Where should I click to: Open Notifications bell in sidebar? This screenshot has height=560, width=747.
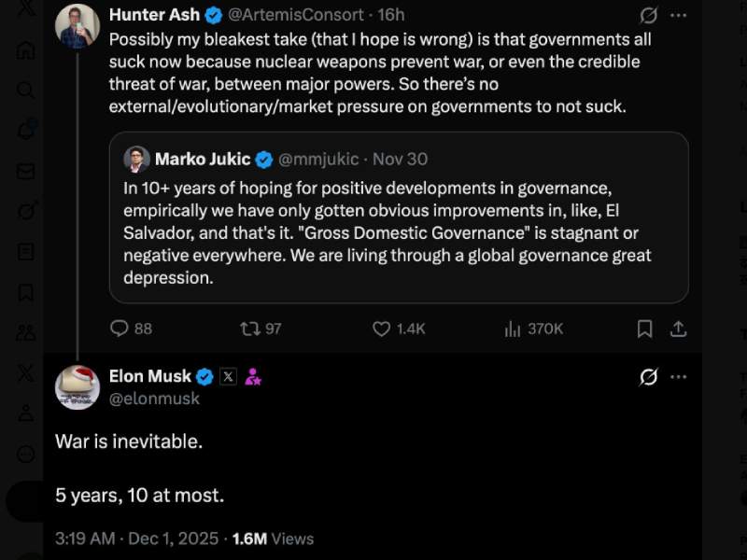26,131
